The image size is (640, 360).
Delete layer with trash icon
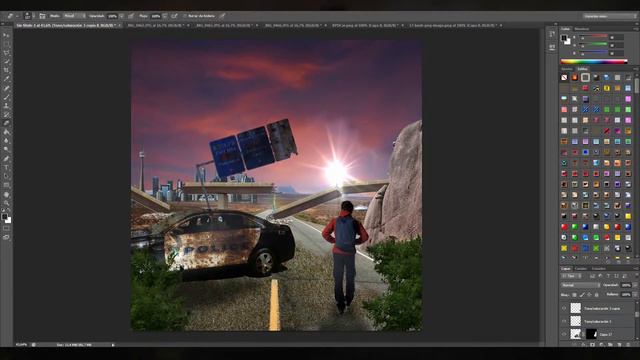pyautogui.click(x=628, y=345)
